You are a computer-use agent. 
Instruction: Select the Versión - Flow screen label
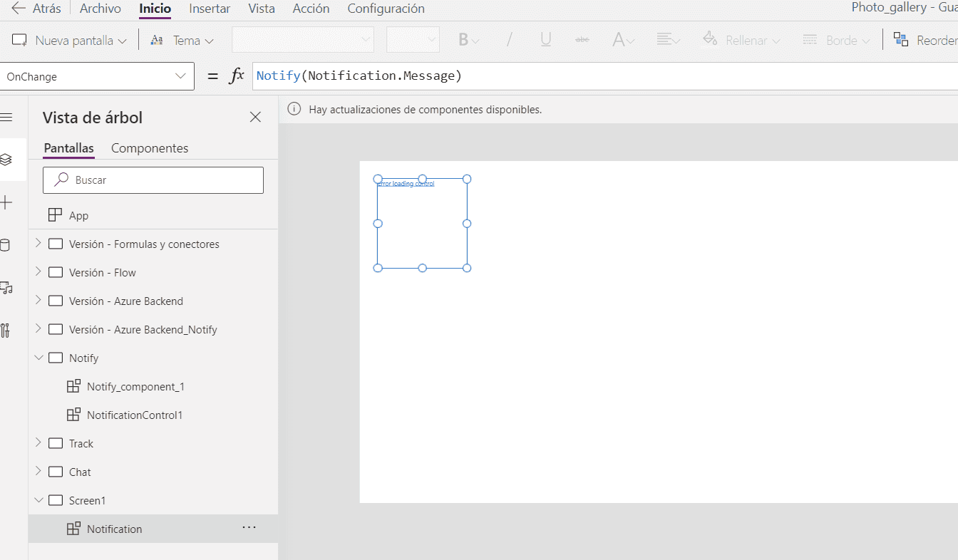pos(103,272)
